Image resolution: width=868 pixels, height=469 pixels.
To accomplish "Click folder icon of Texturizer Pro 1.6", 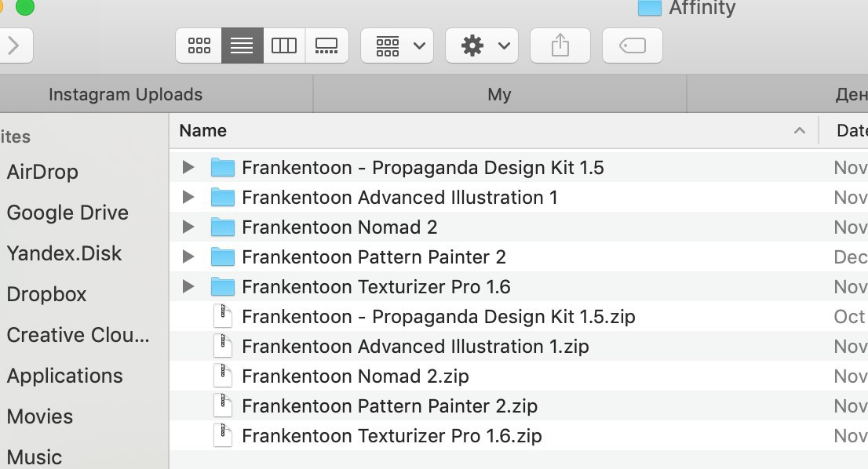I will (x=223, y=287).
